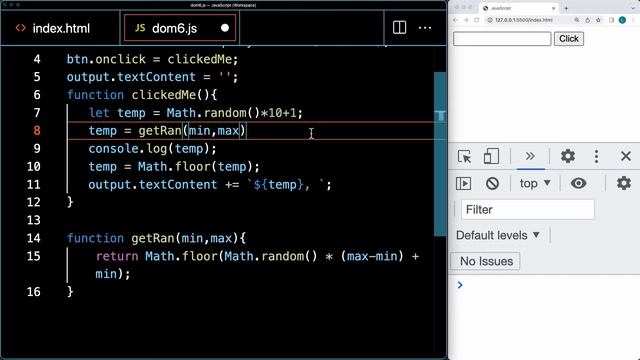Click the zoom magnifier icon in address bar
The height and width of the screenshot is (360, 640).
click(577, 20)
